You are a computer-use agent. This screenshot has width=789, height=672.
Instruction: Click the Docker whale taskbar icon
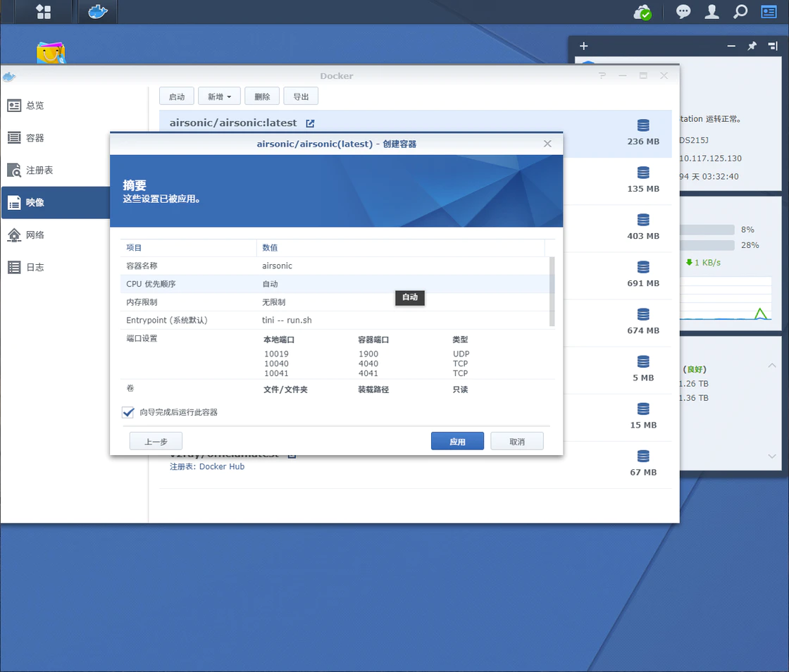[97, 12]
